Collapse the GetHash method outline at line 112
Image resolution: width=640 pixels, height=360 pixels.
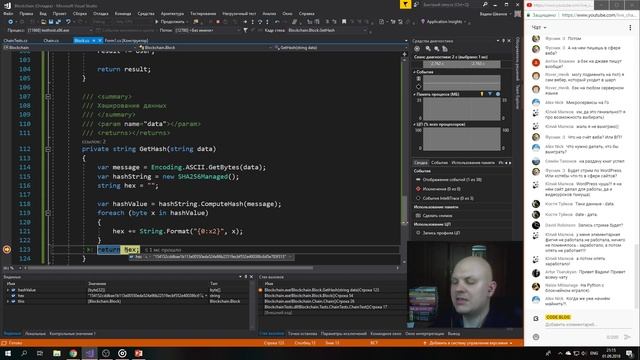(48, 149)
